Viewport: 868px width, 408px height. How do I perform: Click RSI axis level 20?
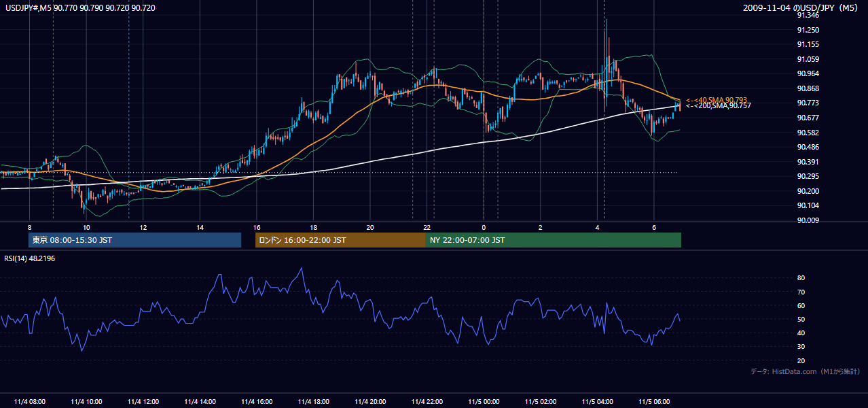pos(801,361)
